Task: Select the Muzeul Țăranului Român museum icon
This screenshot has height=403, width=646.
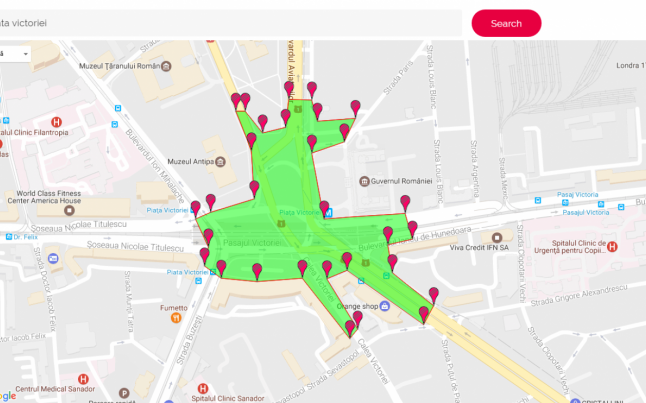Action: pos(166,66)
